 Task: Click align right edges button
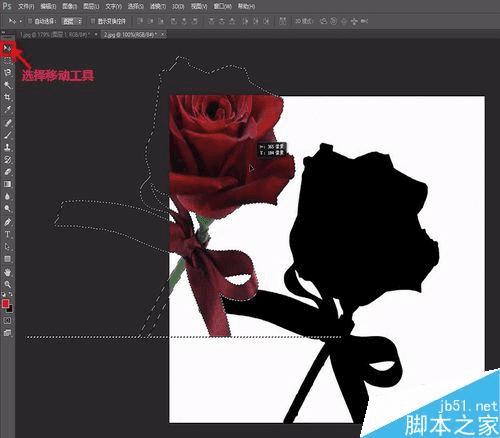195,21
